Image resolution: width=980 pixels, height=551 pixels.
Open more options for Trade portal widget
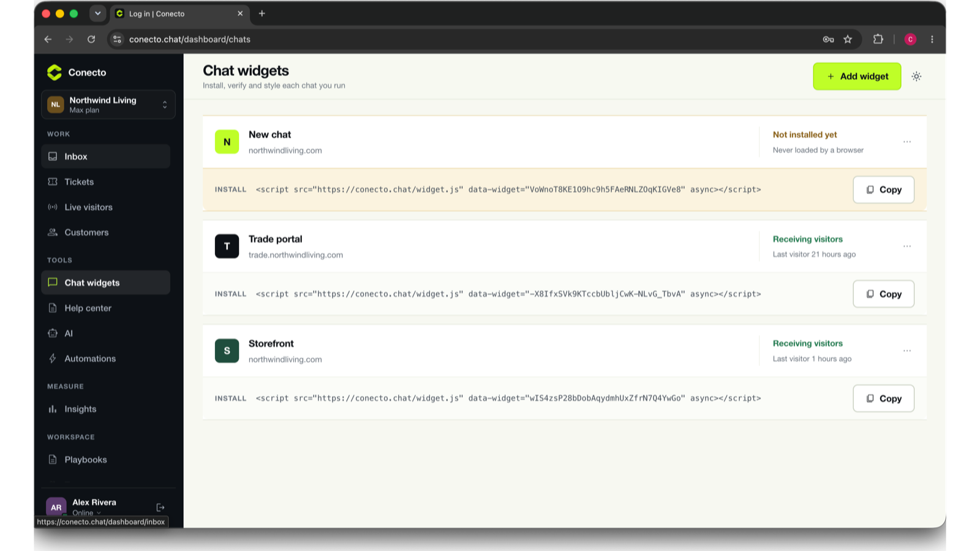click(x=907, y=246)
